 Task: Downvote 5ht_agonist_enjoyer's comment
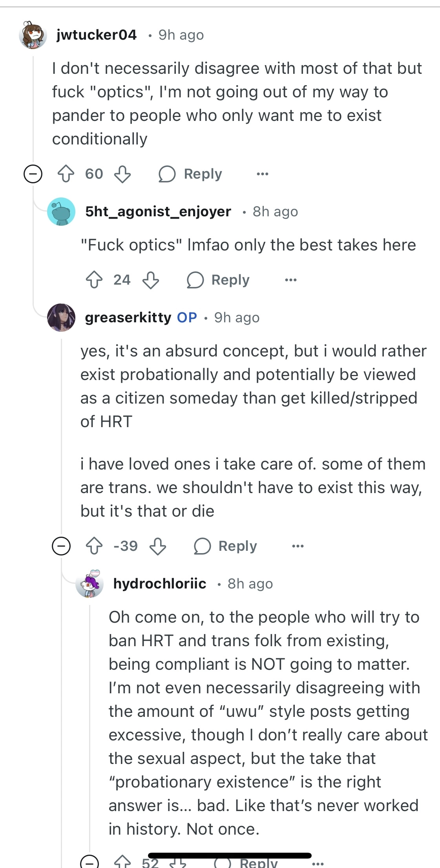coord(151,280)
